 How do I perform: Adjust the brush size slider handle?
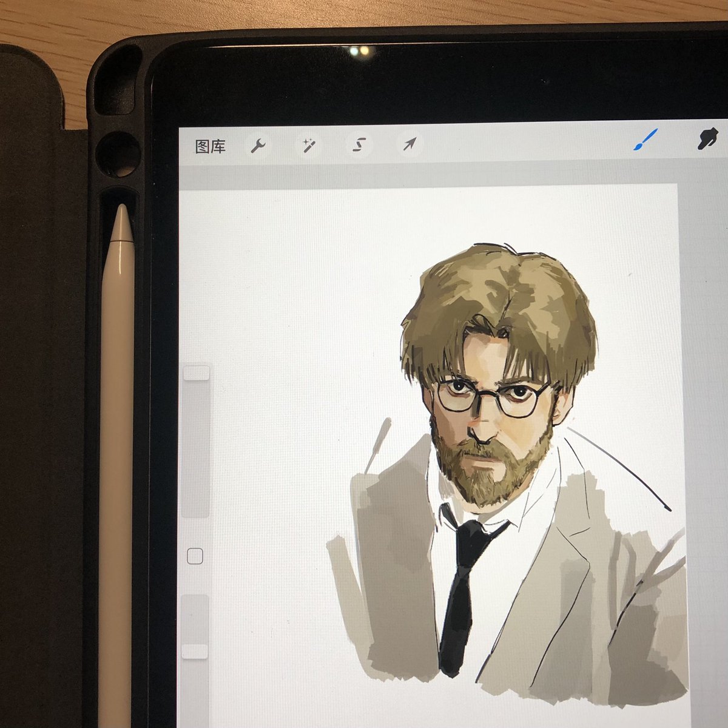(197, 372)
